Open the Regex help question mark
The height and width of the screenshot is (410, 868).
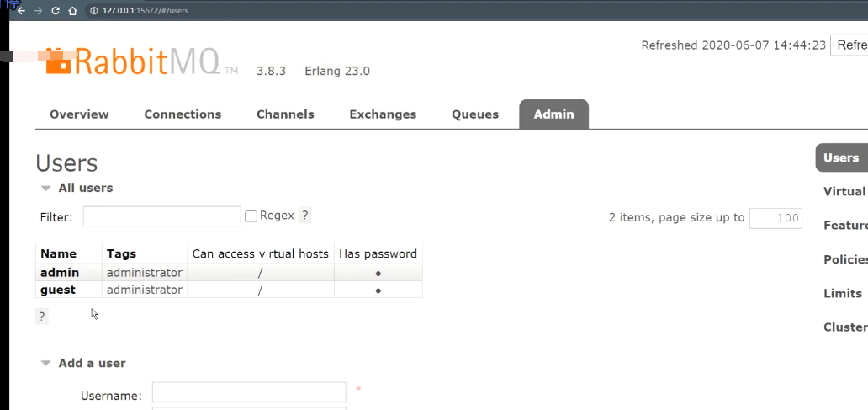[x=305, y=216]
